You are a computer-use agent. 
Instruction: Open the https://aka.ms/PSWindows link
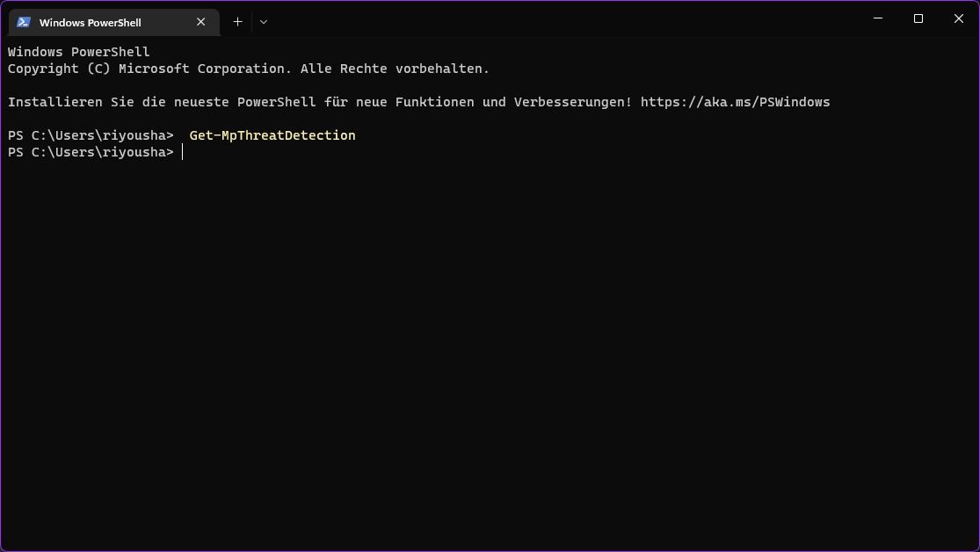735,102
